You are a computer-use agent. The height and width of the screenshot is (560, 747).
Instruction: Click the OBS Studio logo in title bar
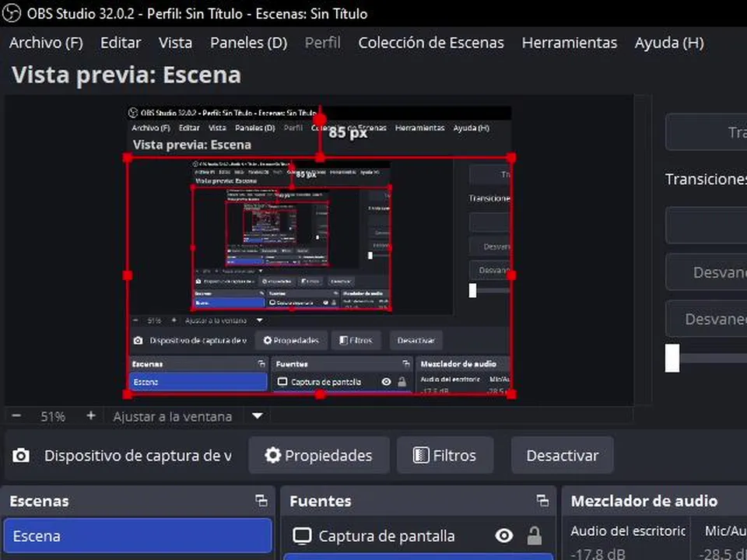click(12, 13)
